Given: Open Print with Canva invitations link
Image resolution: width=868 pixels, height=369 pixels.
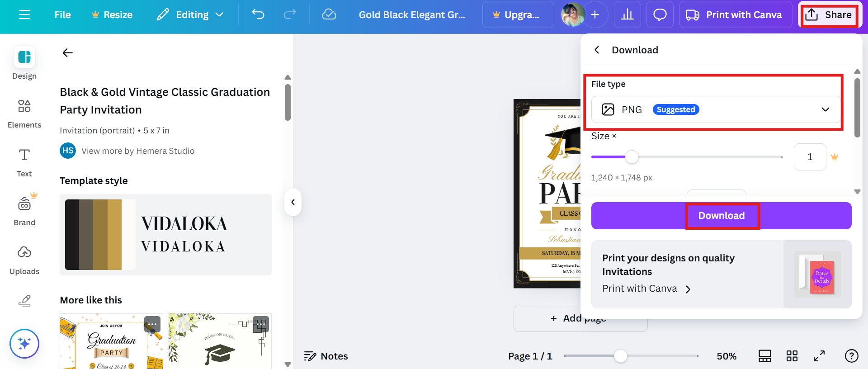Looking at the screenshot, I should point(646,289).
